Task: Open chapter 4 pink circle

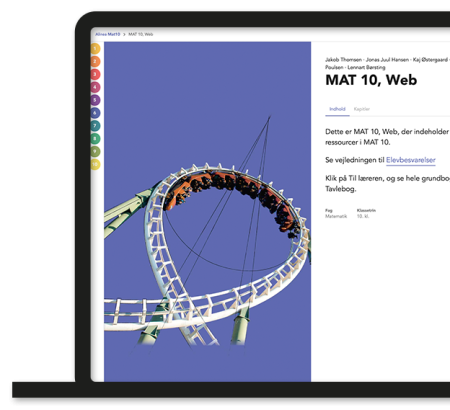Action: [x=95, y=87]
